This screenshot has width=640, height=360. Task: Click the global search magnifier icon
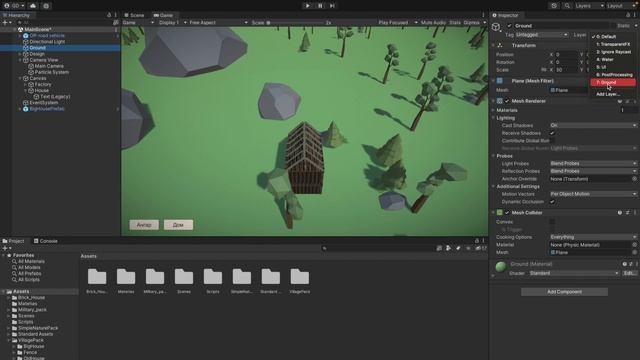[x=567, y=6]
